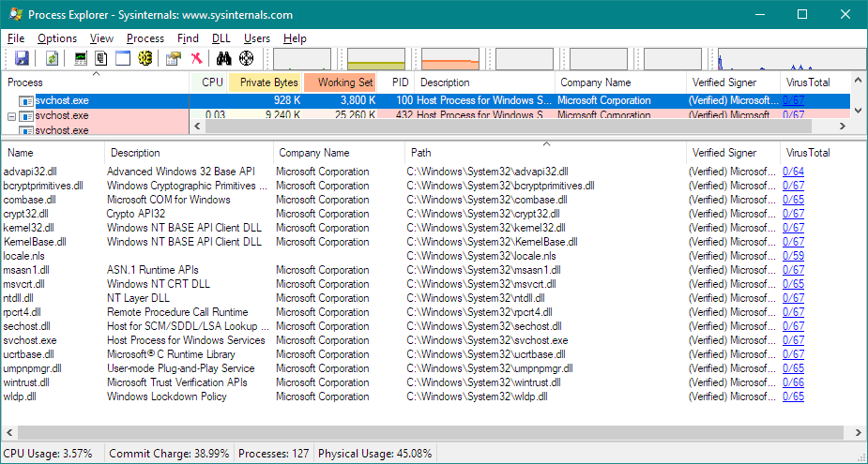Click the crosshair Find Window's Process icon

246,58
